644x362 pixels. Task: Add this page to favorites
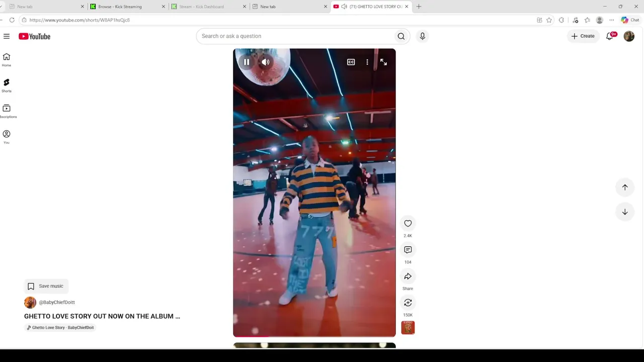549,20
